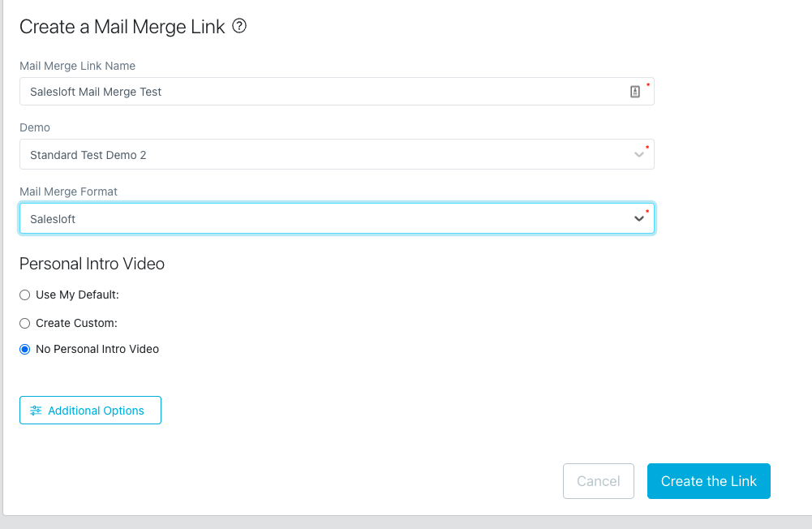This screenshot has height=529, width=812.
Task: Click the help question mark icon
Action: (239, 26)
